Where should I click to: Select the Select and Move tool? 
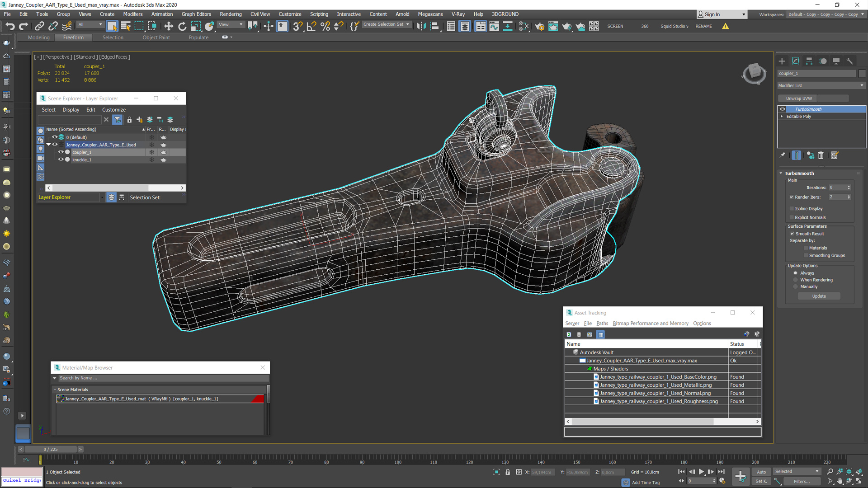[x=168, y=26]
